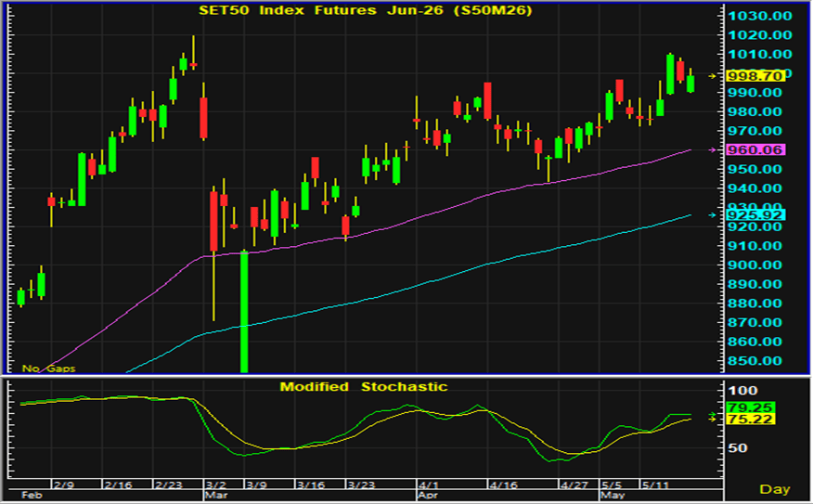Click the 890.00 price axis label
813x504 pixels.
[x=755, y=285]
